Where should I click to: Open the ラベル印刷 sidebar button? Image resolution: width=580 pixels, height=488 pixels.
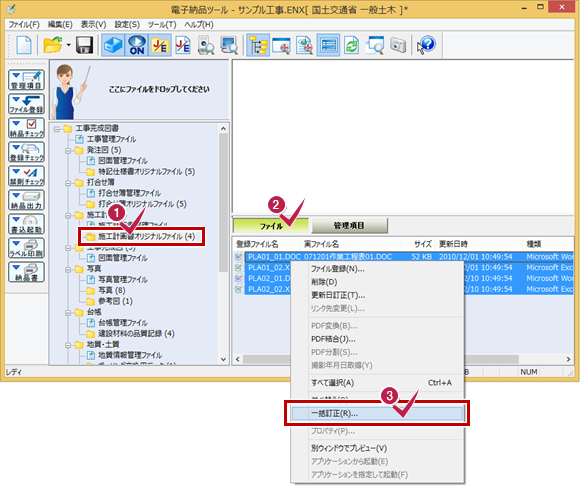pyautogui.click(x=27, y=248)
